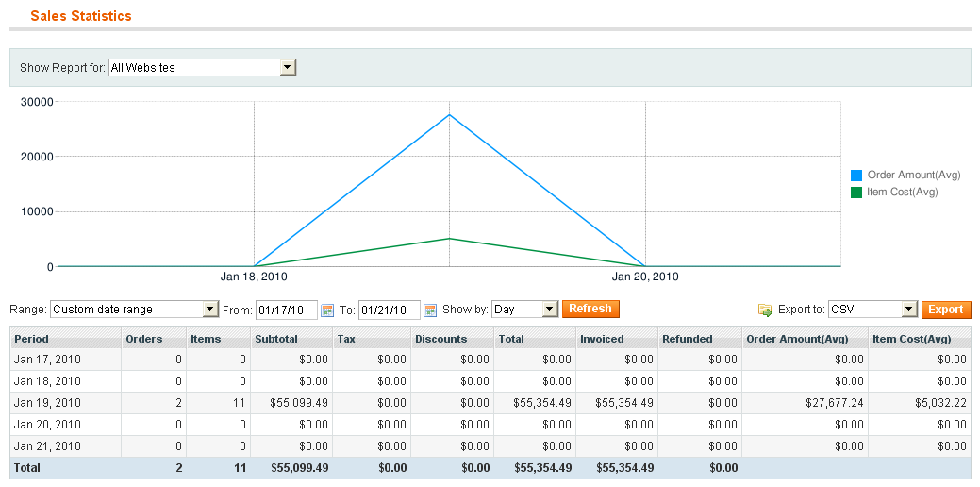The height and width of the screenshot is (487, 980).
Task: Click the blue Order Amount(Avg) legend swatch
Action: tap(856, 176)
